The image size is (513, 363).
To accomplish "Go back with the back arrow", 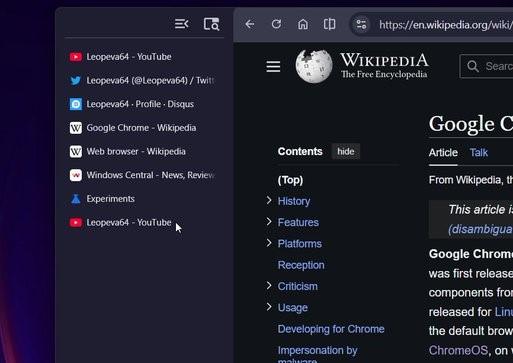I will [x=250, y=24].
